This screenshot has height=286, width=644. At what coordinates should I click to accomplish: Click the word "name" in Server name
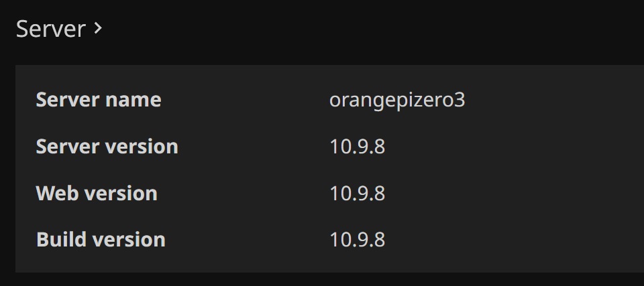(x=136, y=100)
